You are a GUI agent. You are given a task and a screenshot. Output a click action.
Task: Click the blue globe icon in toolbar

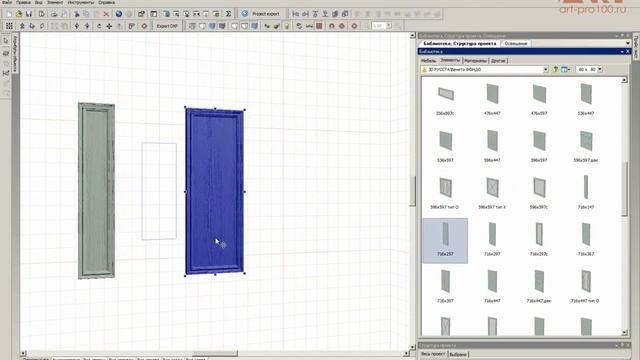pyautogui.click(x=119, y=14)
